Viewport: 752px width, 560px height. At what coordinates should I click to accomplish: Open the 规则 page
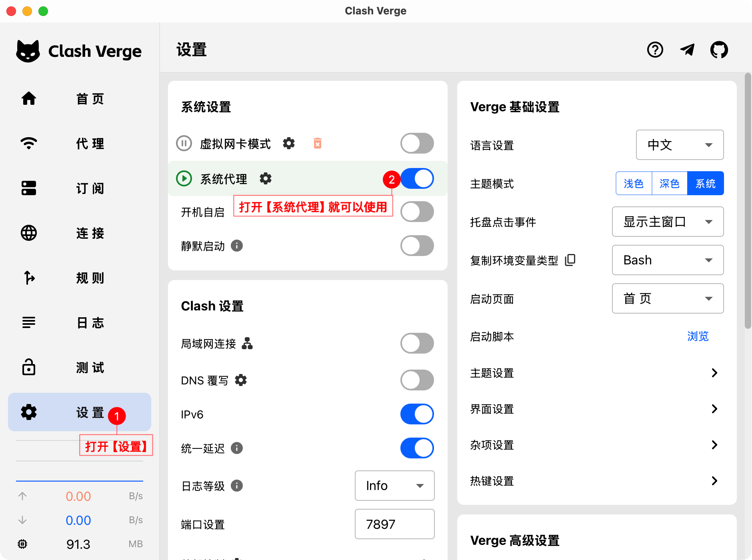pos(80,278)
